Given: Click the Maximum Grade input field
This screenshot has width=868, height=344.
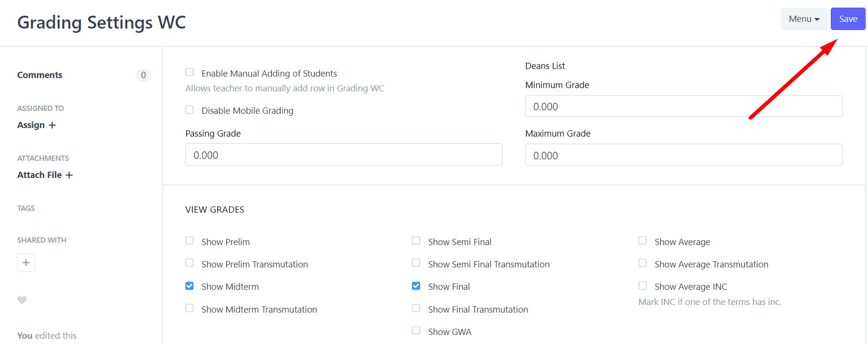Looking at the screenshot, I should [x=683, y=155].
